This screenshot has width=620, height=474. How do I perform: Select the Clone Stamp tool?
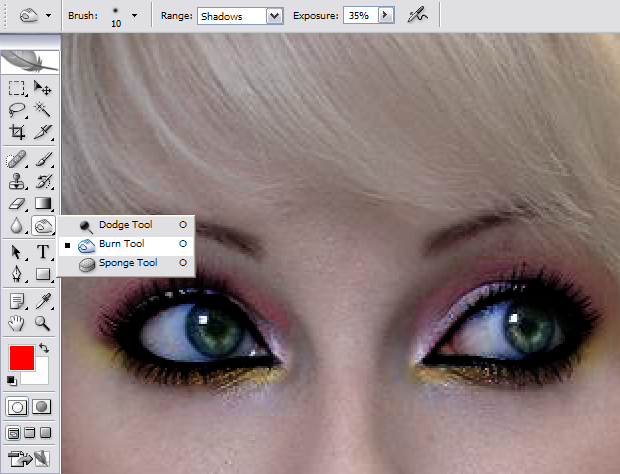tap(17, 181)
